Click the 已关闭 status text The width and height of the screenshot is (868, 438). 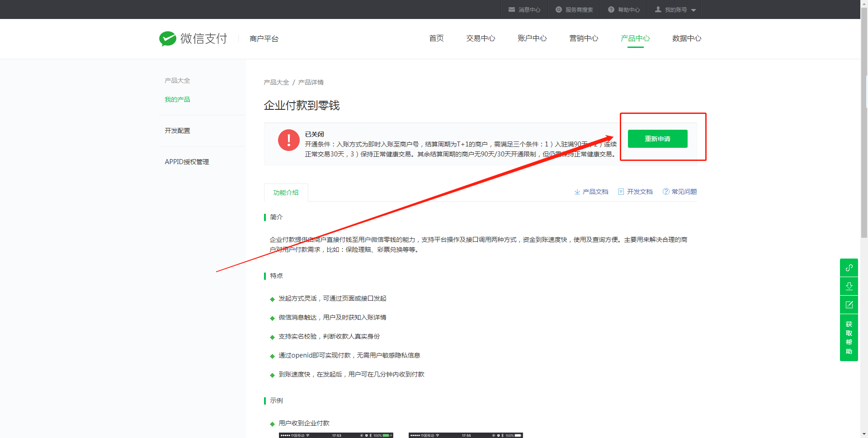pos(314,134)
